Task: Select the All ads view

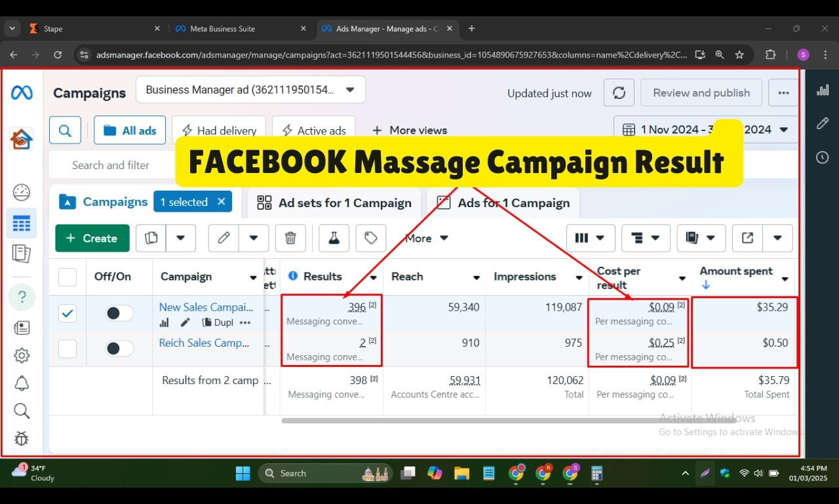Action: (x=130, y=130)
